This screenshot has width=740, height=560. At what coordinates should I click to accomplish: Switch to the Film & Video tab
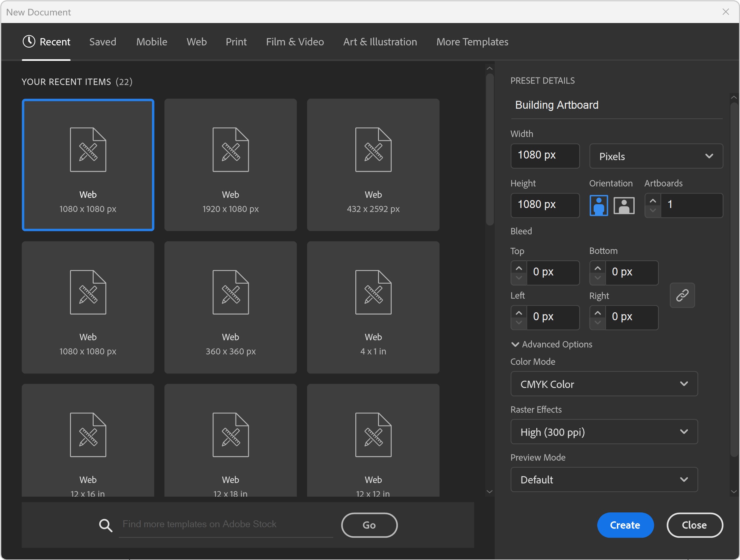tap(295, 42)
